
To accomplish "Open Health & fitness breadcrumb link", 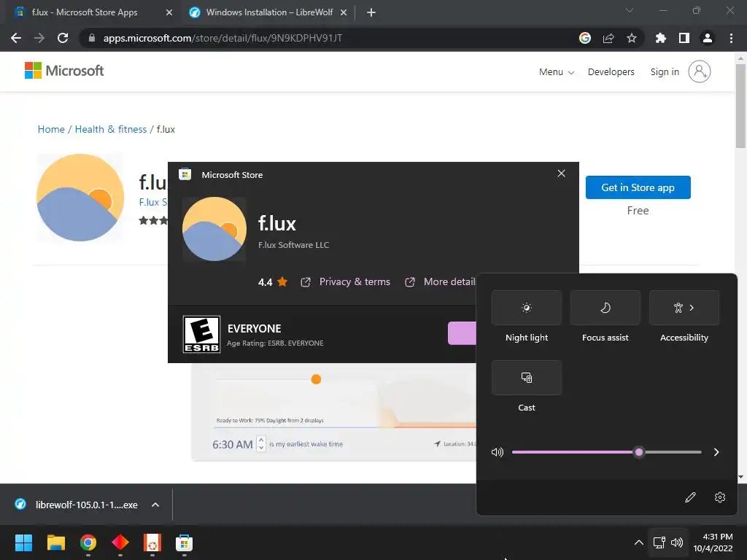I will pos(111,129).
